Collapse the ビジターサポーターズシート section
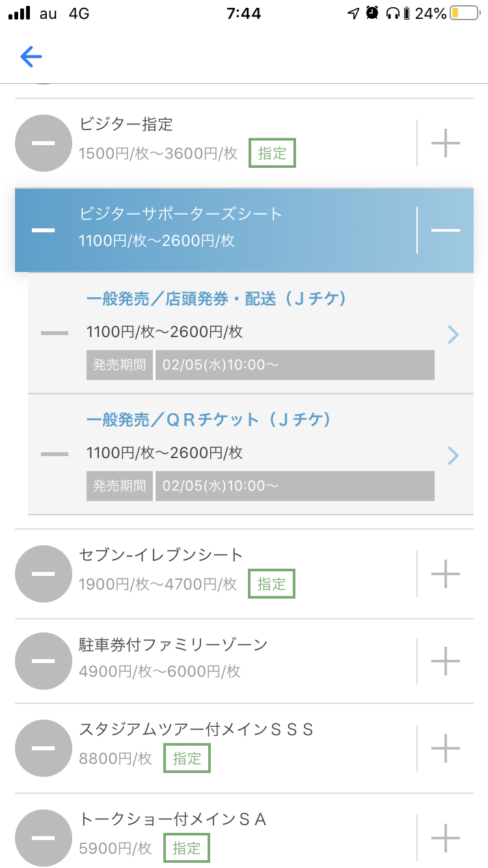 [x=446, y=230]
